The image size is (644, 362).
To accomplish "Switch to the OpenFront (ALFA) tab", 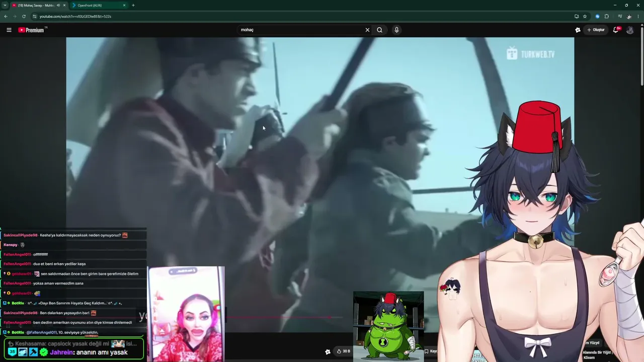I will [98, 6].
